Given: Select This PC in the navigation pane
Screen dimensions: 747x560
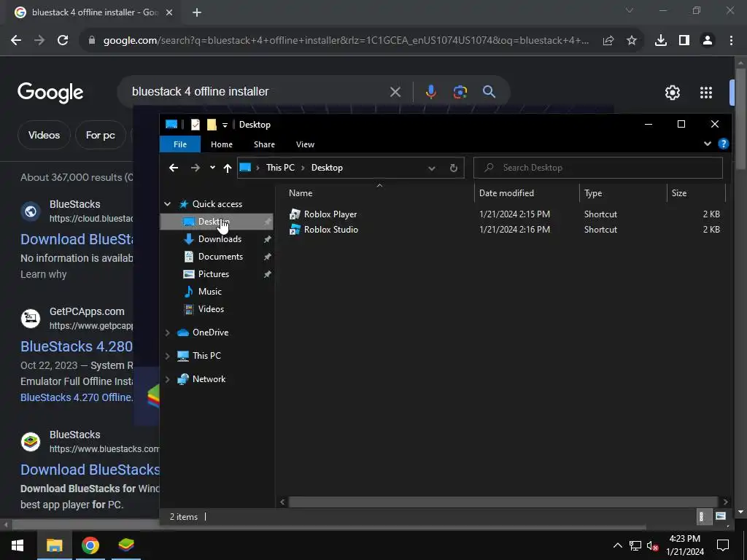Looking at the screenshot, I should [x=206, y=356].
